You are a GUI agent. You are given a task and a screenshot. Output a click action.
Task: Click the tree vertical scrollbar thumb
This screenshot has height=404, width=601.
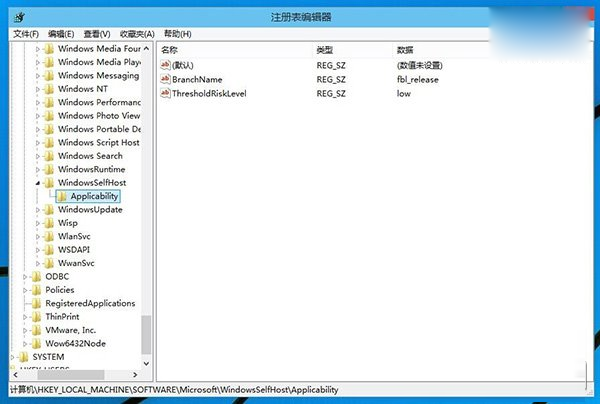click(146, 335)
